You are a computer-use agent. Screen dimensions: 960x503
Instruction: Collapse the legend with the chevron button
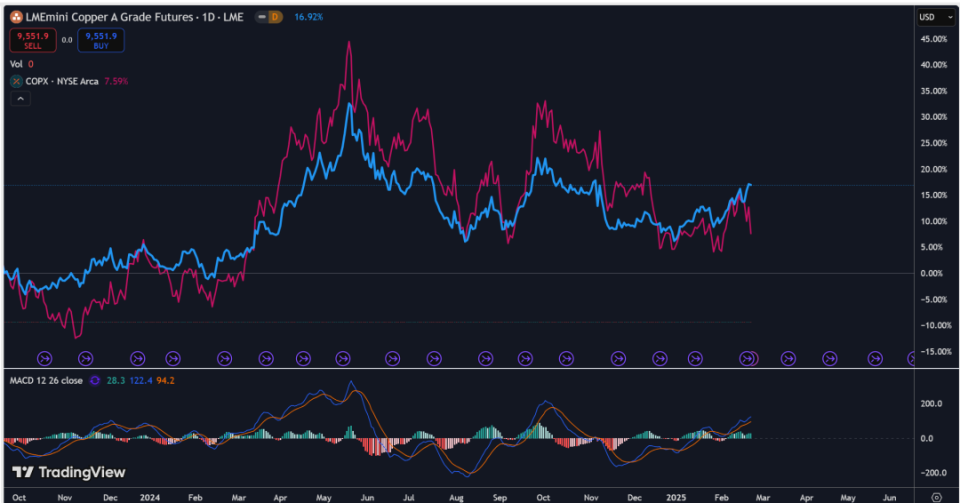point(20,99)
